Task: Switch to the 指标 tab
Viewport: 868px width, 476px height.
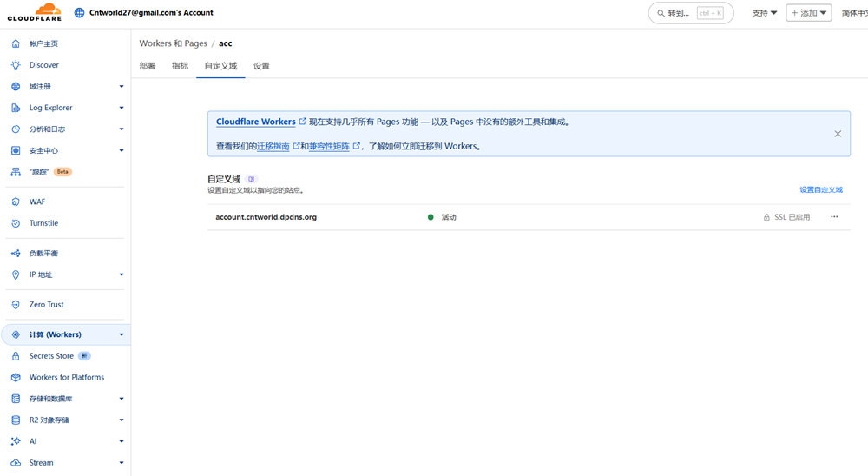Action: click(180, 66)
